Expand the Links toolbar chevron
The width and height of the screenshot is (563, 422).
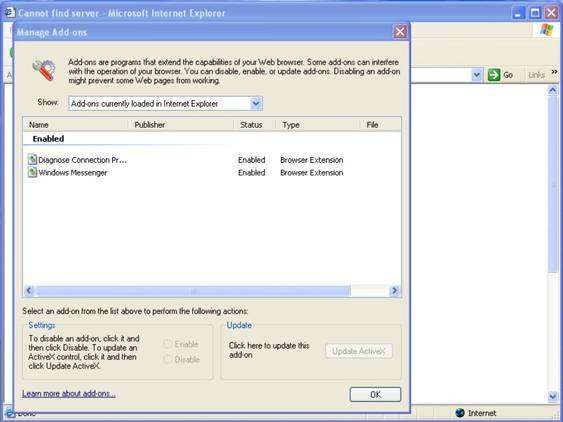click(x=554, y=72)
